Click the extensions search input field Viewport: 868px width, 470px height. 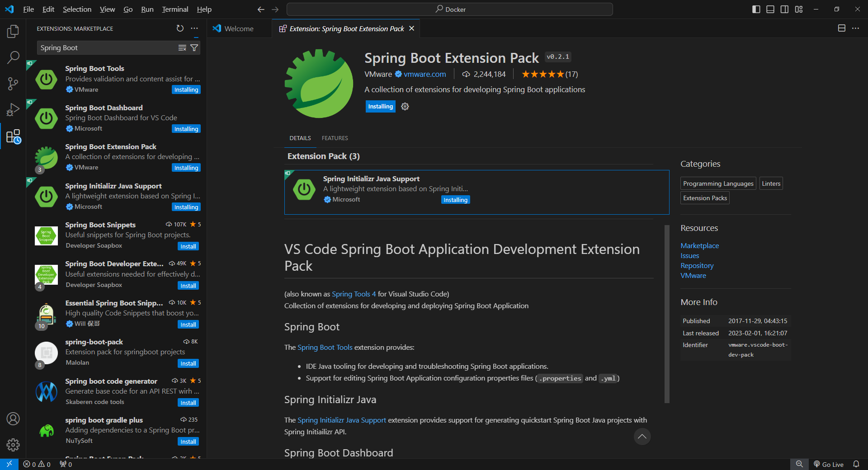click(x=107, y=48)
